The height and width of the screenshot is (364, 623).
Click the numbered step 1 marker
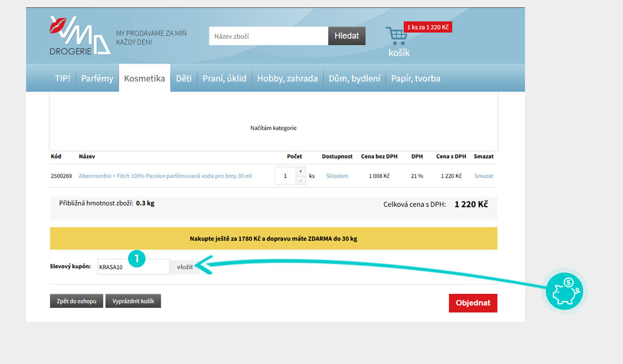coord(137,259)
